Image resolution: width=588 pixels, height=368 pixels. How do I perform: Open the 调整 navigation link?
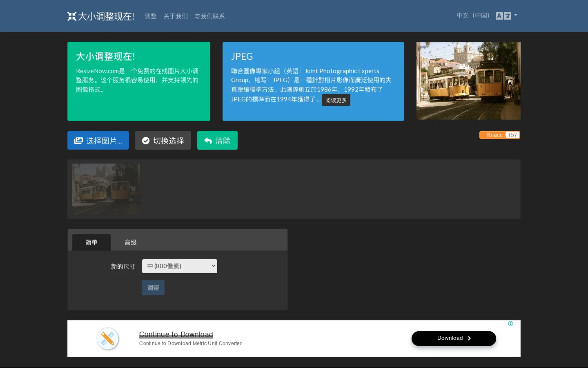click(151, 16)
